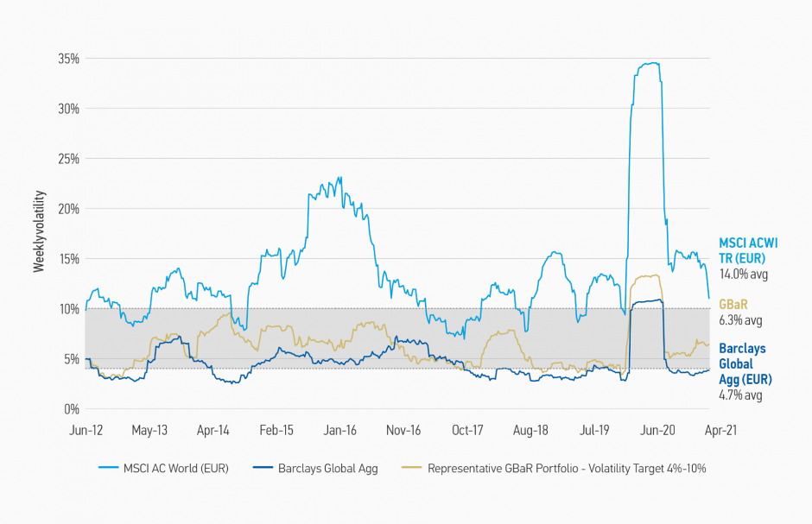
Task: Click the MSCI ACWI TR (EUR) series label
Action: click(748, 250)
